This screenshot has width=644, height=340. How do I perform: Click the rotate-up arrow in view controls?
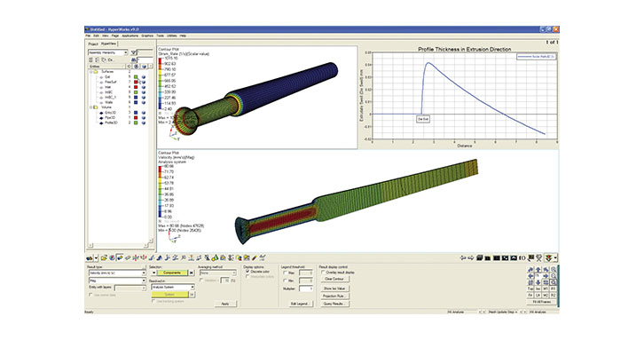tap(538, 270)
